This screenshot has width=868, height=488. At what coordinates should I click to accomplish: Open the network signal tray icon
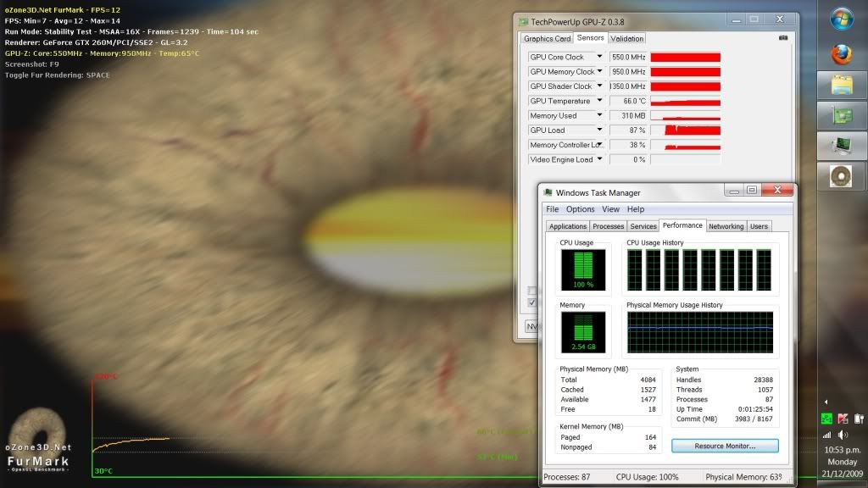tap(826, 435)
